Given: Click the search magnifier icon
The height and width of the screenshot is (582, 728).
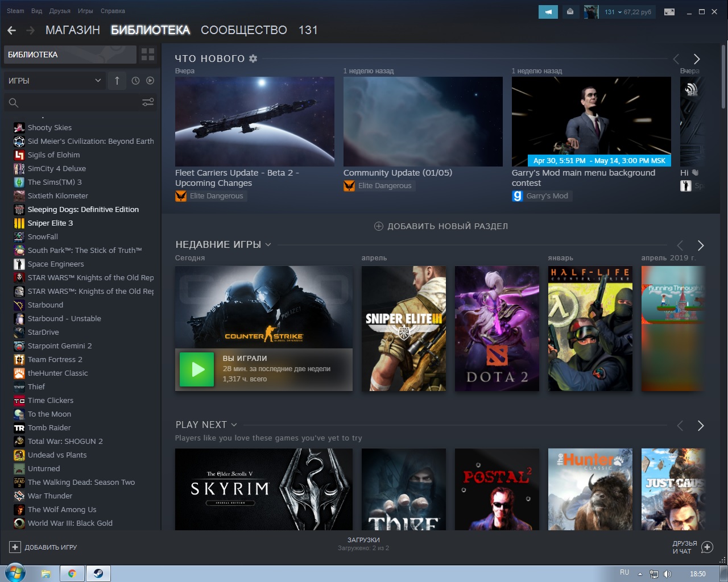Looking at the screenshot, I should point(14,103).
